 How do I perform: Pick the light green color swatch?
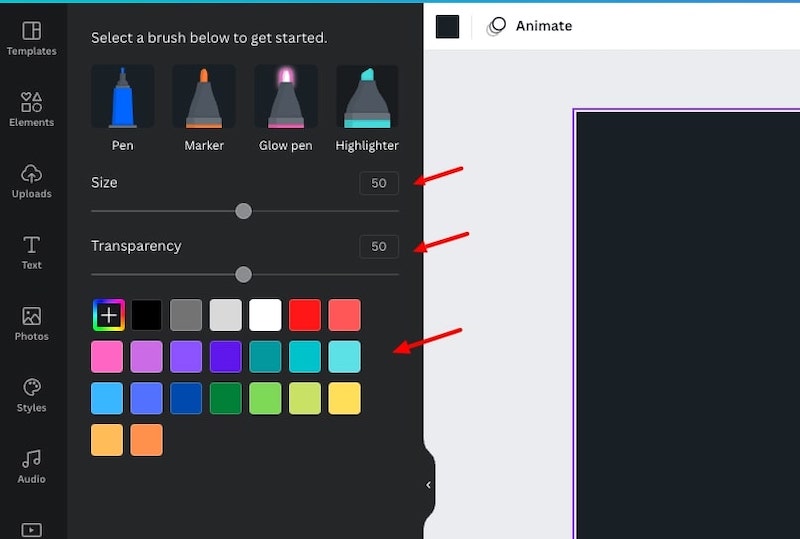tap(265, 398)
